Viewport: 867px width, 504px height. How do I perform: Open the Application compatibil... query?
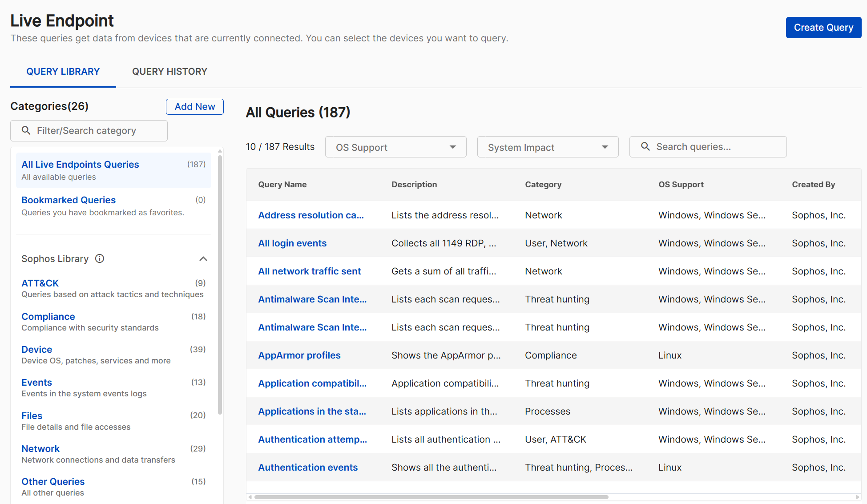(312, 383)
